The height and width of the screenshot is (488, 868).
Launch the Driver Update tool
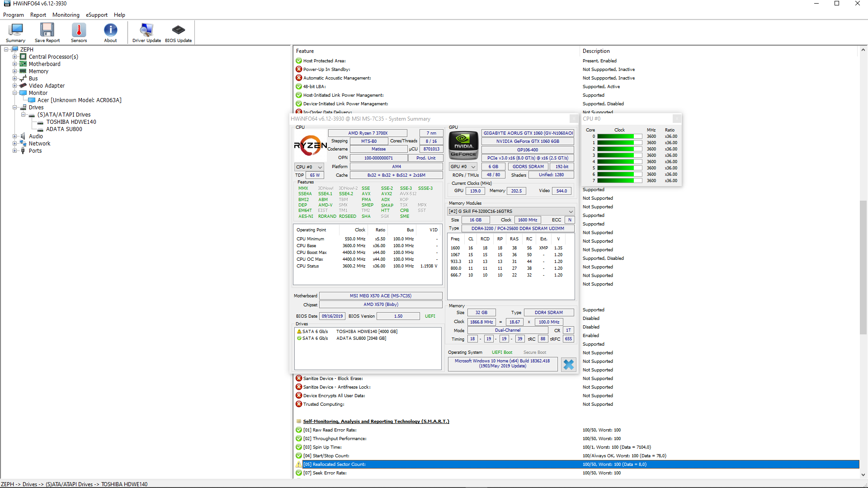point(146,33)
